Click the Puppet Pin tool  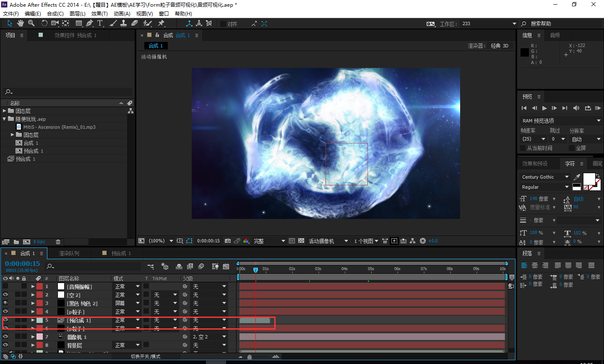tap(161, 23)
